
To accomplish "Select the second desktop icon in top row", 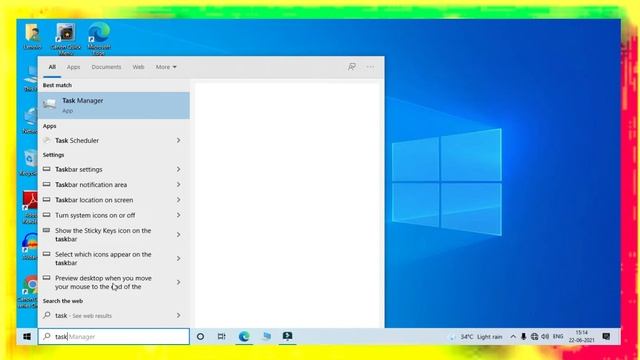I will click(66, 38).
